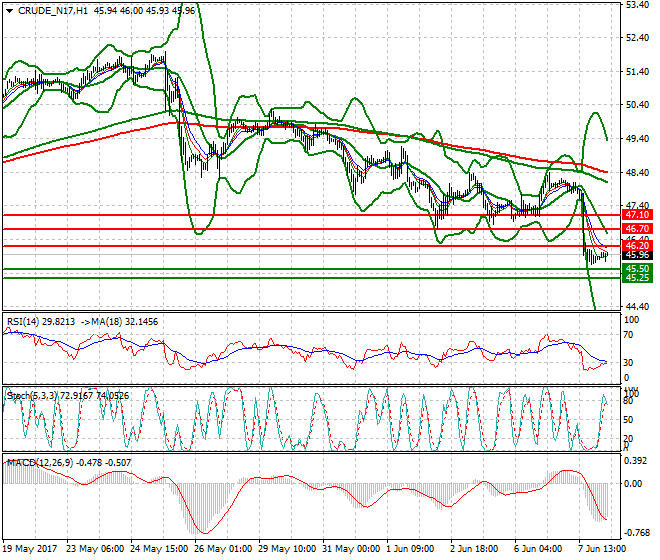
Task: Click the 52.40 price scale value
Action: (637, 38)
